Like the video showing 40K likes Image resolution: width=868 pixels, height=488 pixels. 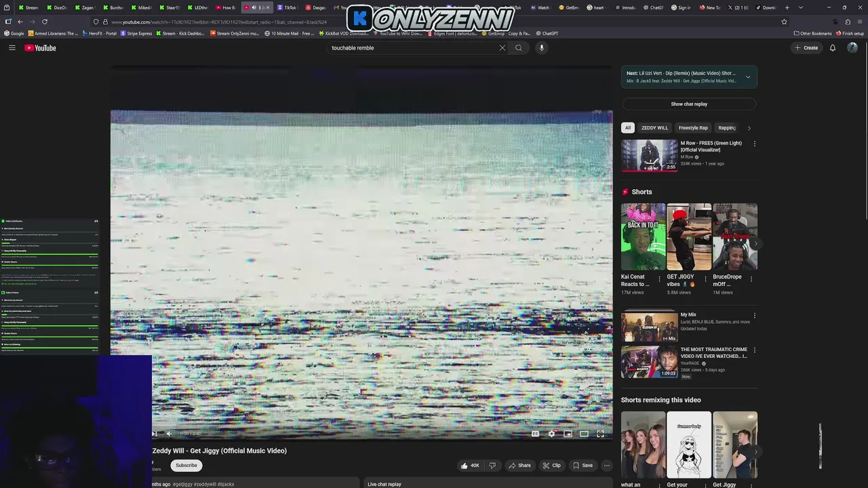470,466
